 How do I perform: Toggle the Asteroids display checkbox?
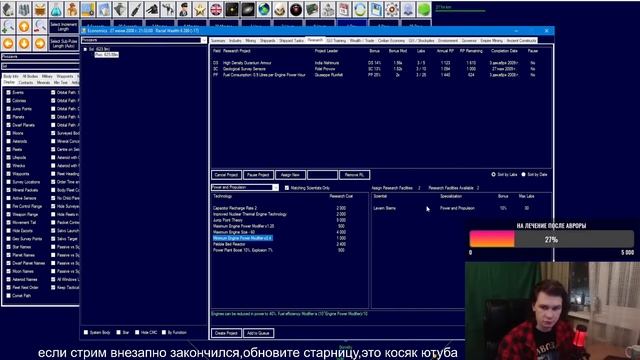[9, 141]
